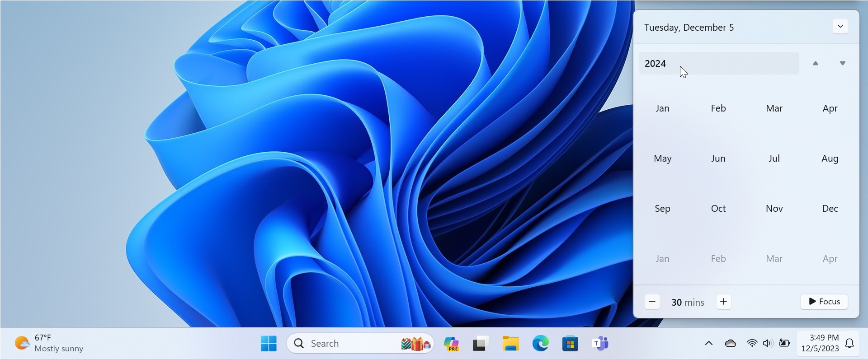Select Dec in the month grid
868x359 pixels.
click(x=830, y=209)
